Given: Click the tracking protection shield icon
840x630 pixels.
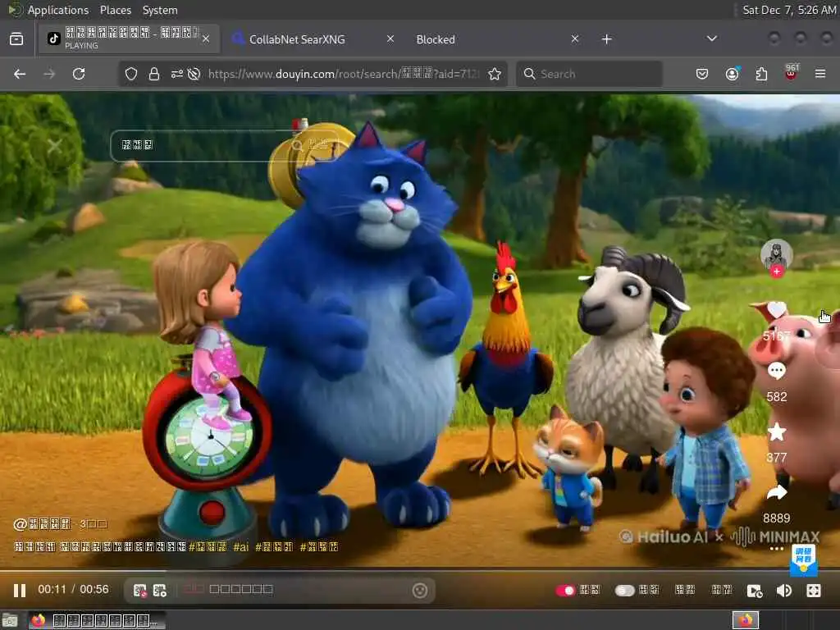Looking at the screenshot, I should 131,74.
